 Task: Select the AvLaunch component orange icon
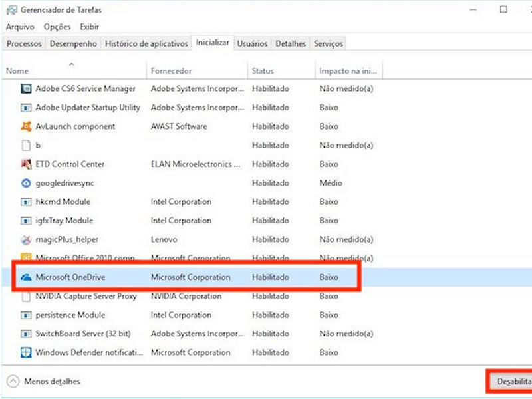[x=27, y=126]
